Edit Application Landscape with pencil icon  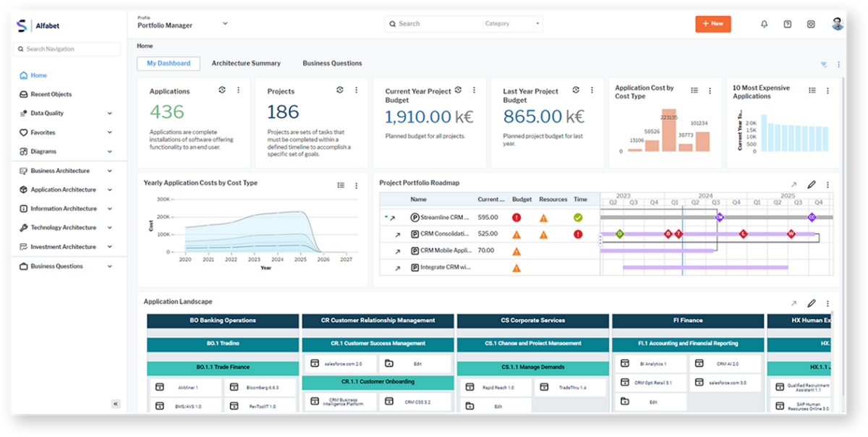(x=811, y=303)
